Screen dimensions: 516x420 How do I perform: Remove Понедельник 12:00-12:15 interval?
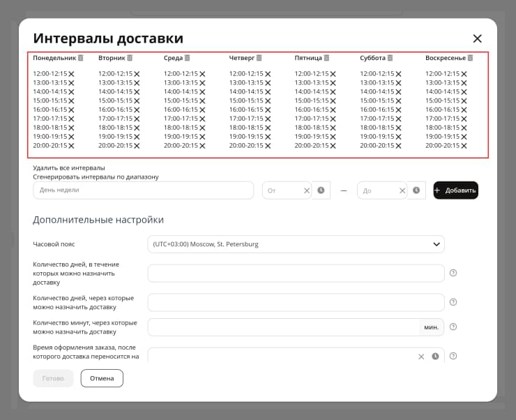pyautogui.click(x=71, y=74)
